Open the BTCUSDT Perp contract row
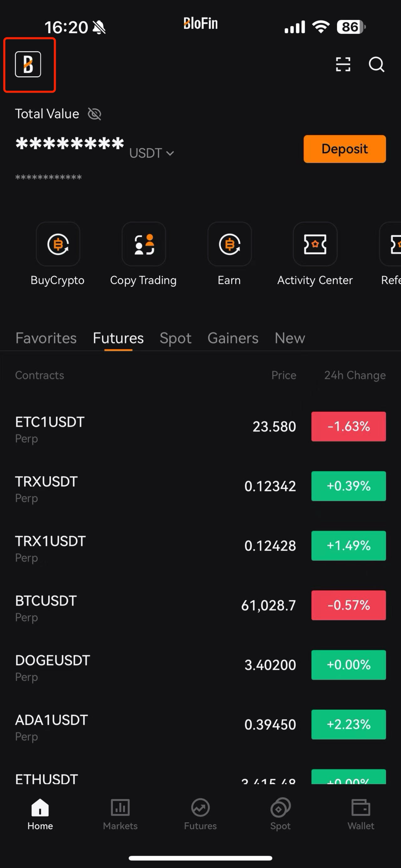 pos(200,605)
